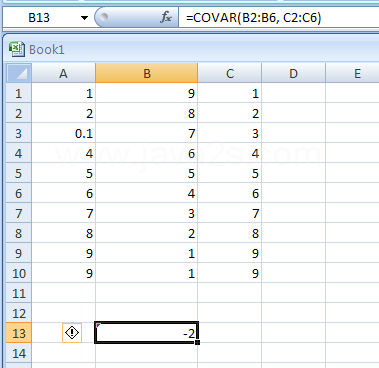Select row 8 header
The image size is (379, 368).
19,233
